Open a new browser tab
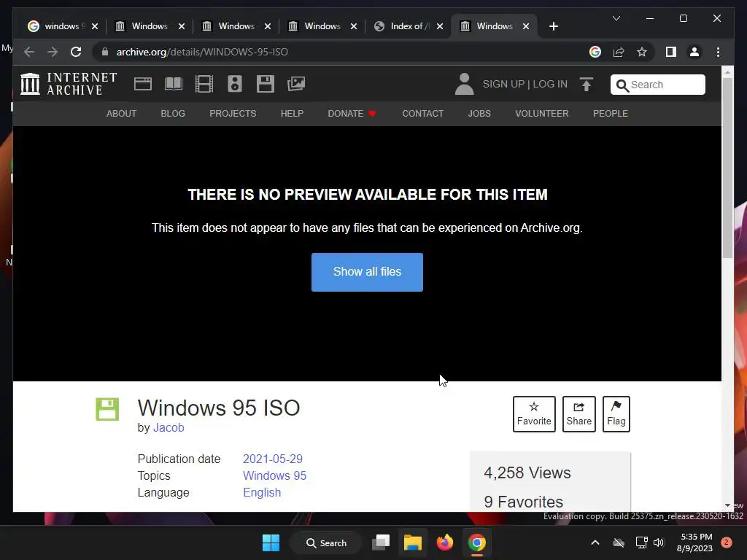Image resolution: width=747 pixels, height=560 pixels. coord(553,26)
